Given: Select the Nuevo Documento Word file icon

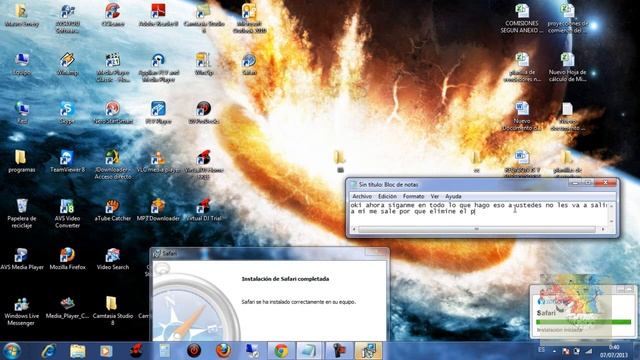Looking at the screenshot, I should [522, 116].
